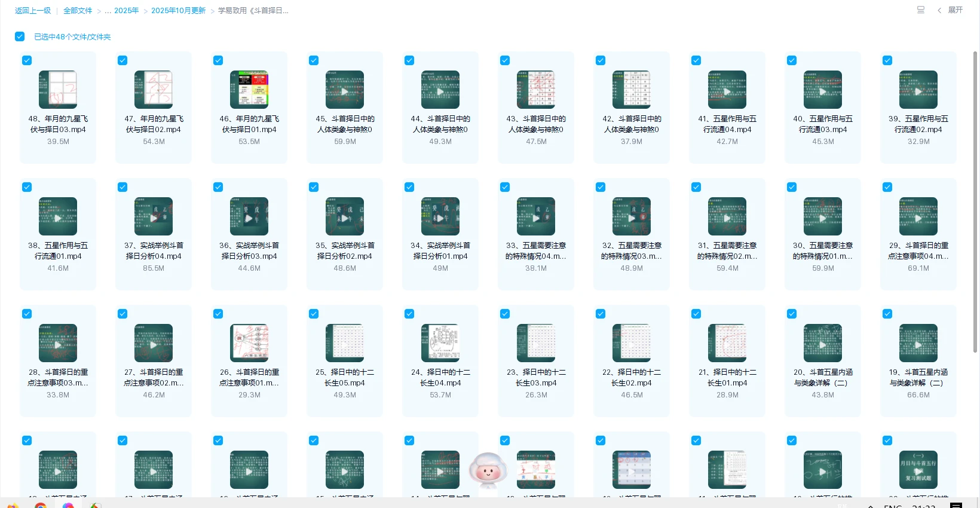The image size is (980, 508).
Task: Play video icon of 33、五星需要注意的特殊情况04
Action: tap(536, 216)
